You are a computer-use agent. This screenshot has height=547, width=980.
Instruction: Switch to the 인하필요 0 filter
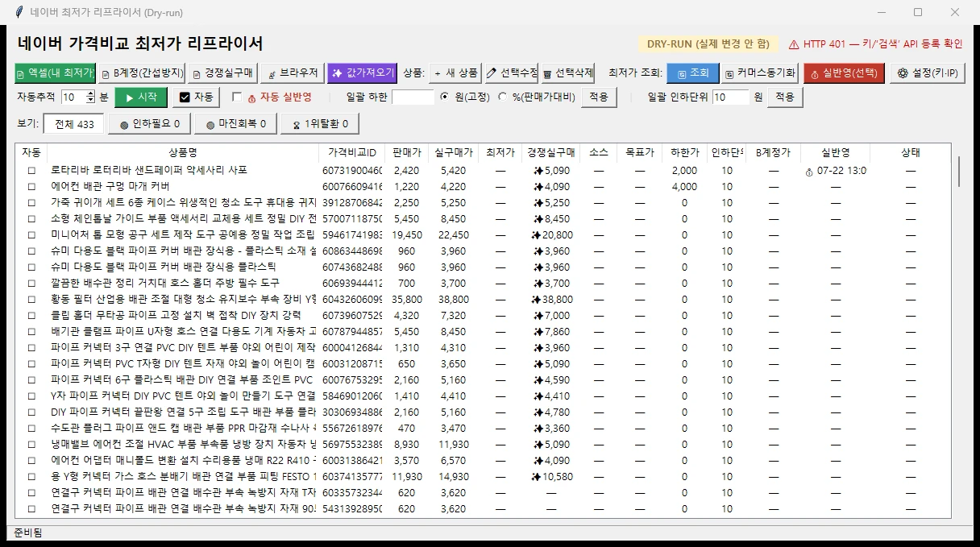click(150, 124)
